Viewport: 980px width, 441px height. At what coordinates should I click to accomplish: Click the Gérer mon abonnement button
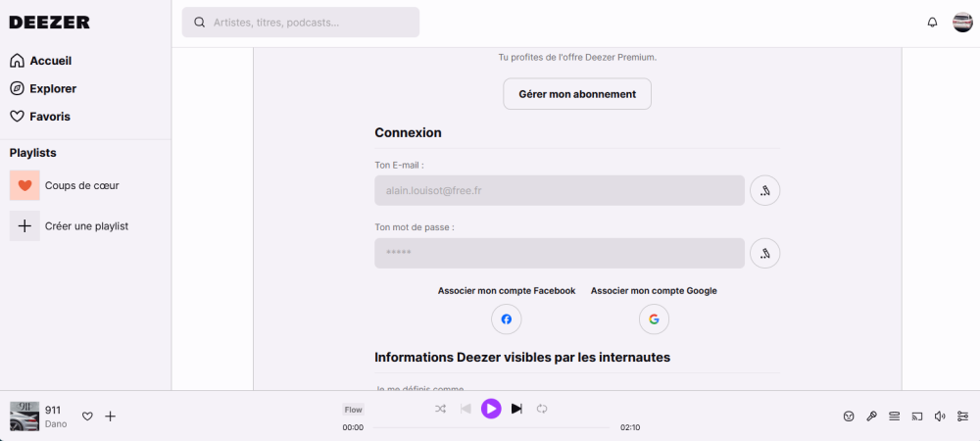[x=577, y=94]
